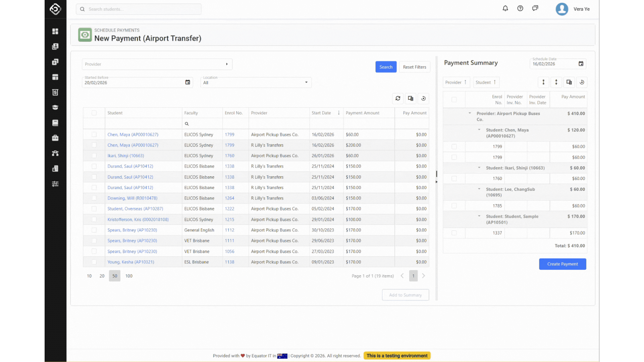Image resolution: width=644 pixels, height=362 pixels.
Task: Open the notifications bell icon
Action: pos(505,8)
